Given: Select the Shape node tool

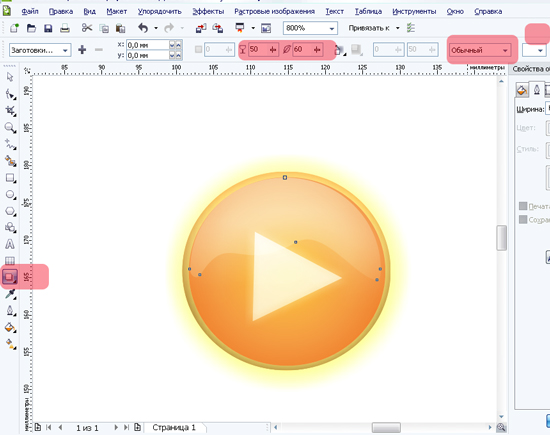Looking at the screenshot, I should coord(10,94).
